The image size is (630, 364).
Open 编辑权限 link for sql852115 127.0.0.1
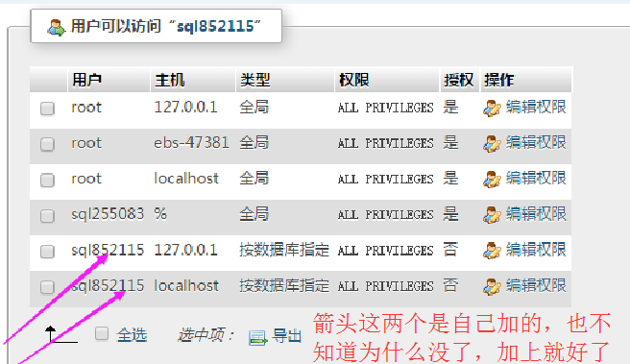pyautogui.click(x=536, y=250)
